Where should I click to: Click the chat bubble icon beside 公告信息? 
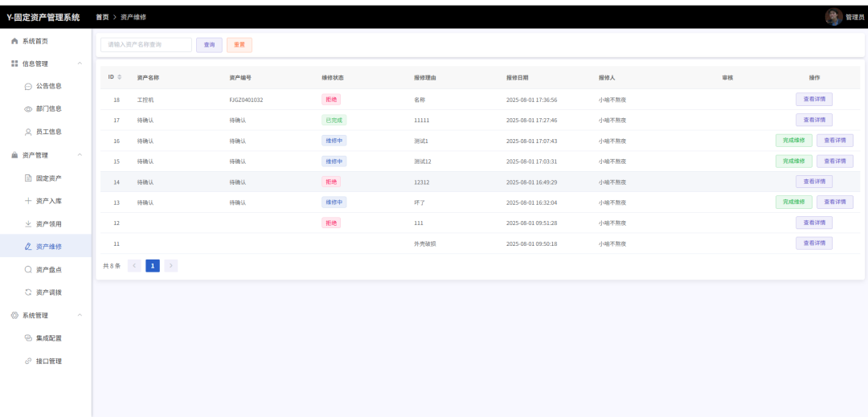(x=28, y=87)
